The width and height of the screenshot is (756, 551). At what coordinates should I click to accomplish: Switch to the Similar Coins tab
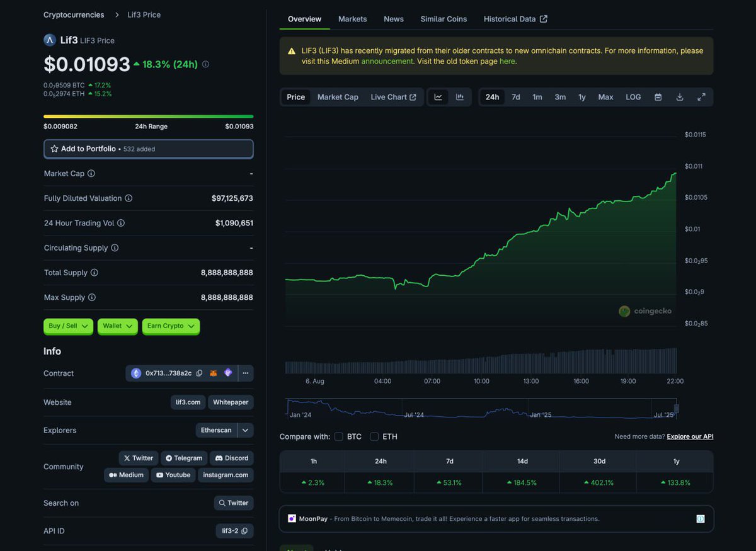coord(444,19)
